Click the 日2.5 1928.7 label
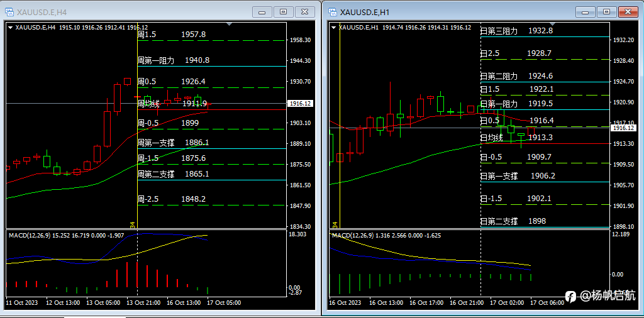Screen dimensions: 644x318 click(x=516, y=53)
